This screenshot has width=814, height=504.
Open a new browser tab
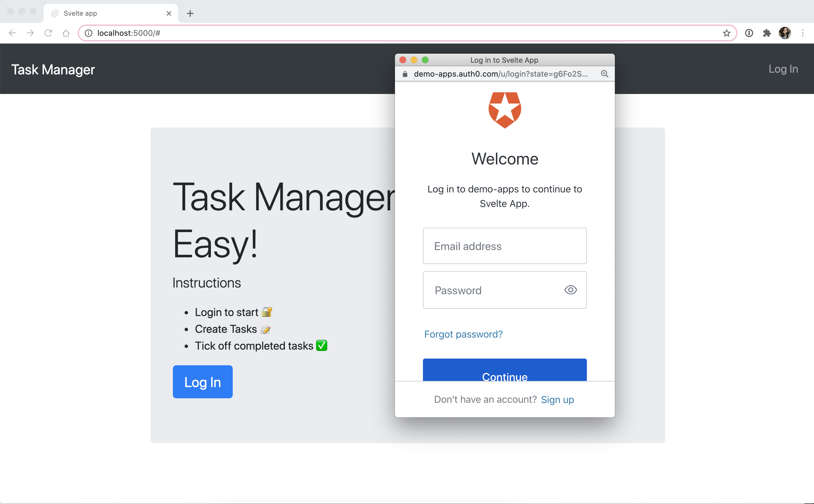[x=190, y=13]
